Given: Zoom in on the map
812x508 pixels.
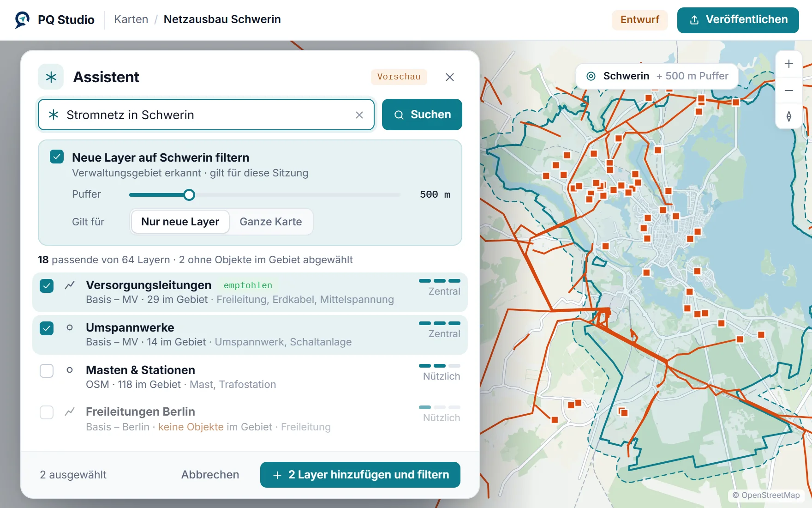Looking at the screenshot, I should [x=789, y=64].
